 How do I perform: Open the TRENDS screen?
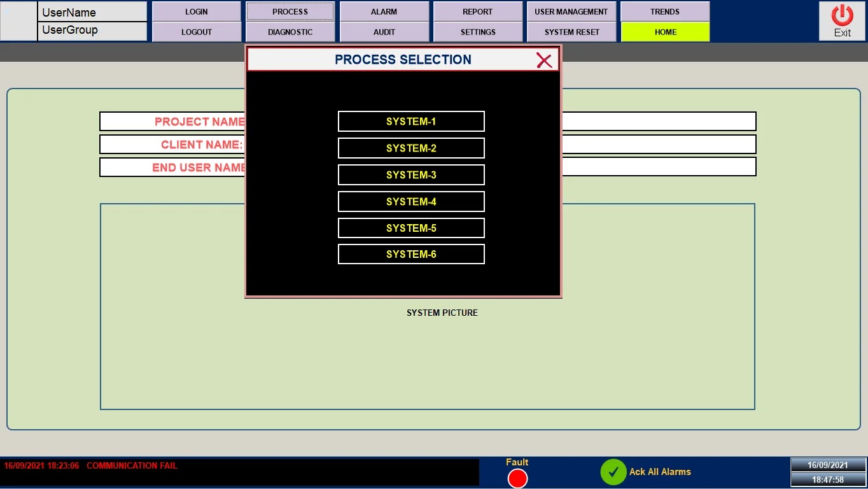(665, 12)
